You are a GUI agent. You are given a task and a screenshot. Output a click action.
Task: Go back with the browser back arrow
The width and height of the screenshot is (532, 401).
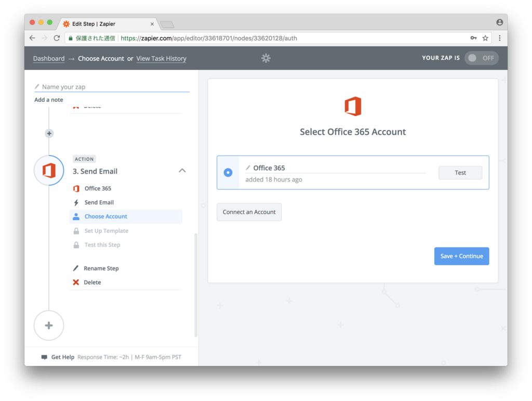tap(32, 38)
